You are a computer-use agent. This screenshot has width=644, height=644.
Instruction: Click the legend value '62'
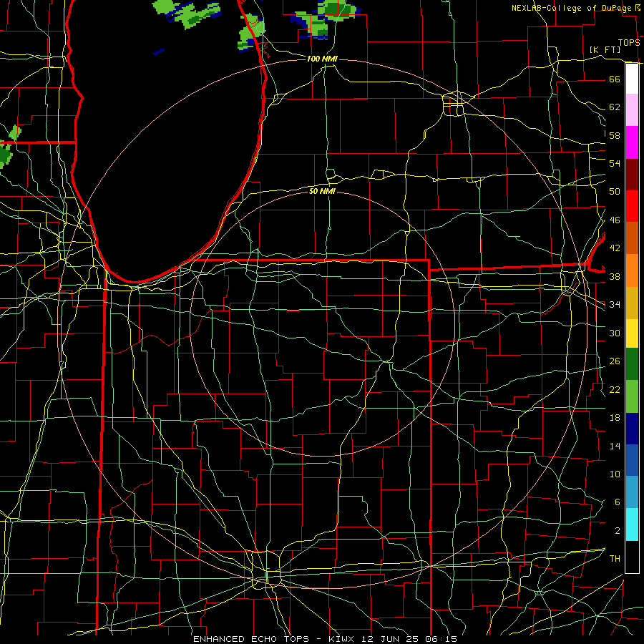tap(615, 107)
